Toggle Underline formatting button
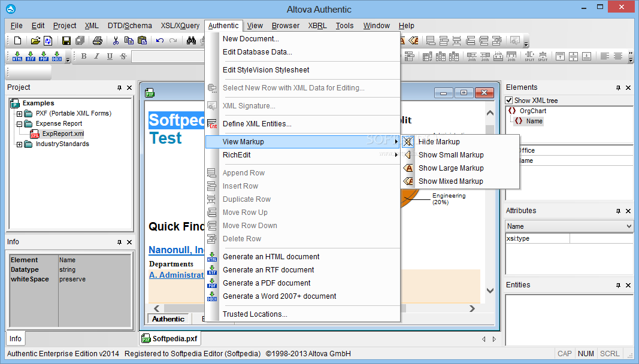Screen dimensions: 639x364 click(x=110, y=56)
